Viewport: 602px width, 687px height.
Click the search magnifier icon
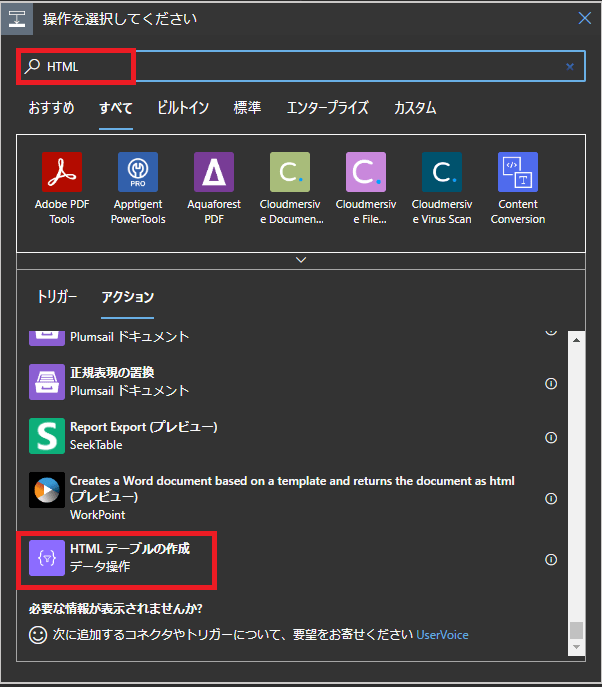click(x=32, y=66)
